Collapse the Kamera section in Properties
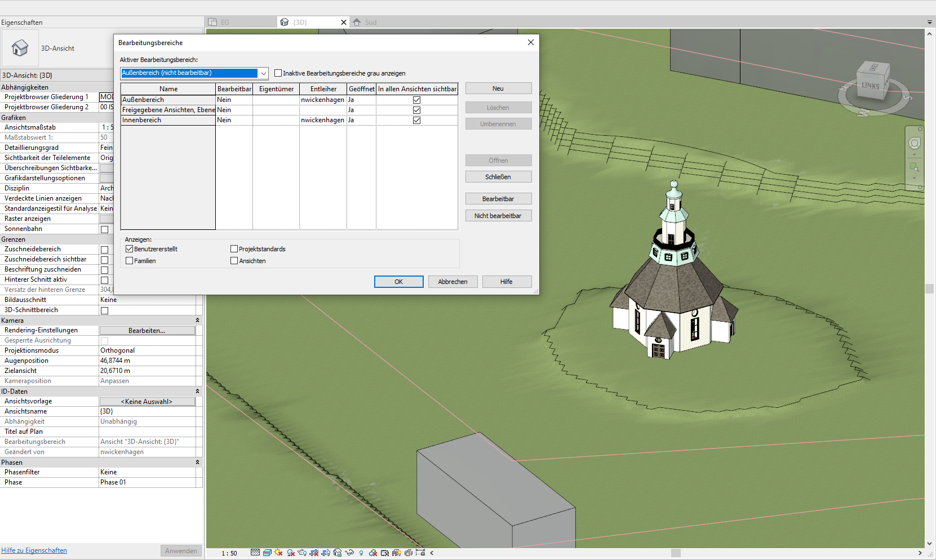 197,320
